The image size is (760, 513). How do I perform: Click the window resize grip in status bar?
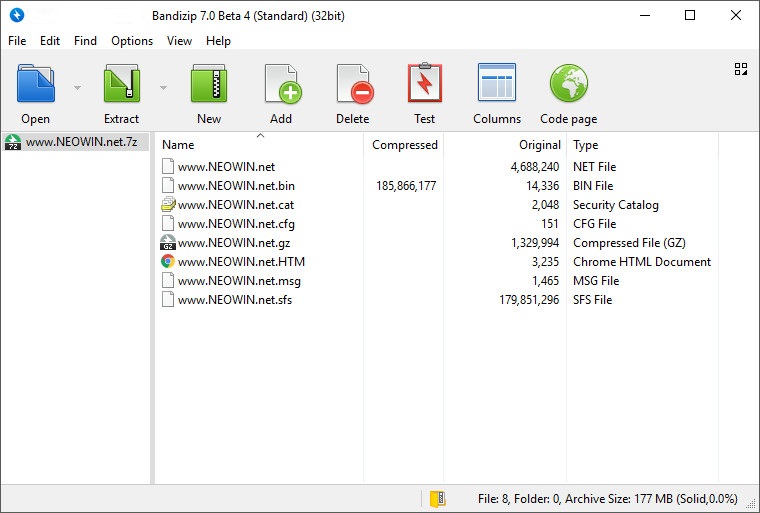click(x=751, y=505)
